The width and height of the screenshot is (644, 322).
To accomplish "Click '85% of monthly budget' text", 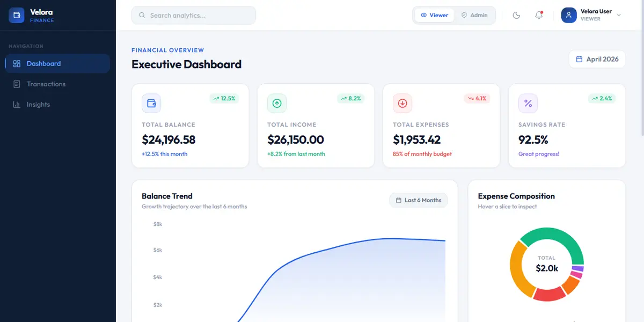I will 422,154.
